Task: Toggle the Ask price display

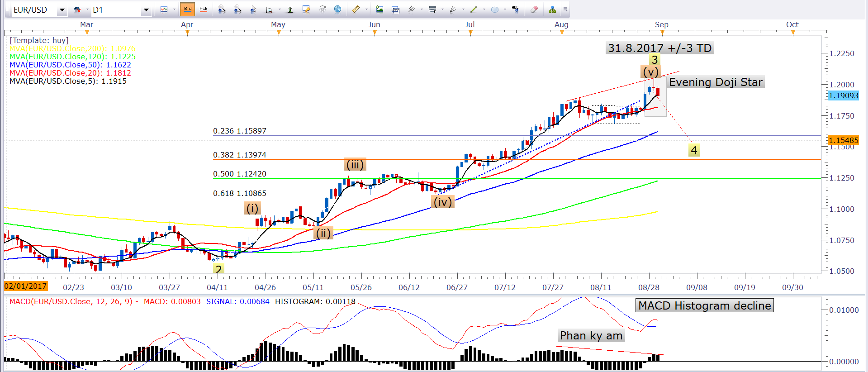Action: [204, 9]
